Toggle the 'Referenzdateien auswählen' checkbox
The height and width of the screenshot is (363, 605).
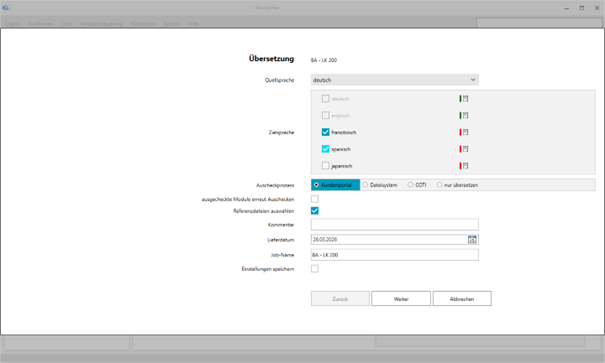click(315, 211)
